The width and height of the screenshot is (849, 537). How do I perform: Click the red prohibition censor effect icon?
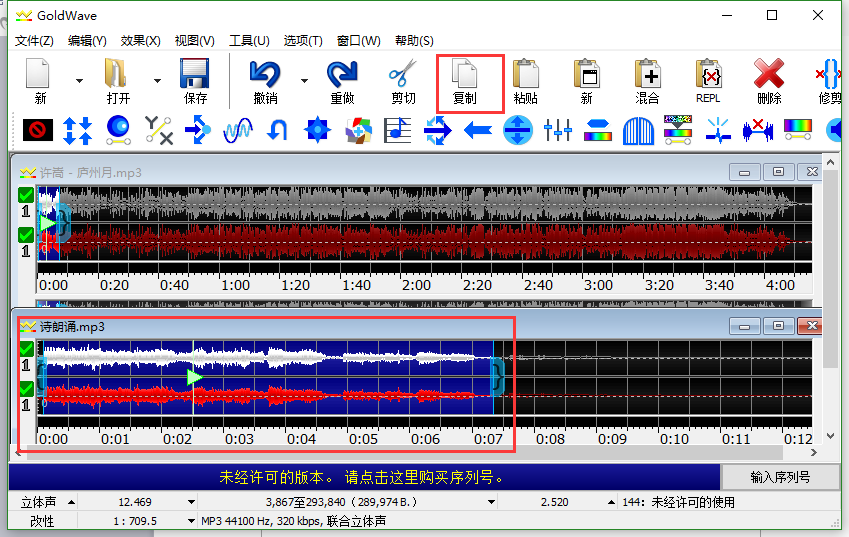(37, 130)
